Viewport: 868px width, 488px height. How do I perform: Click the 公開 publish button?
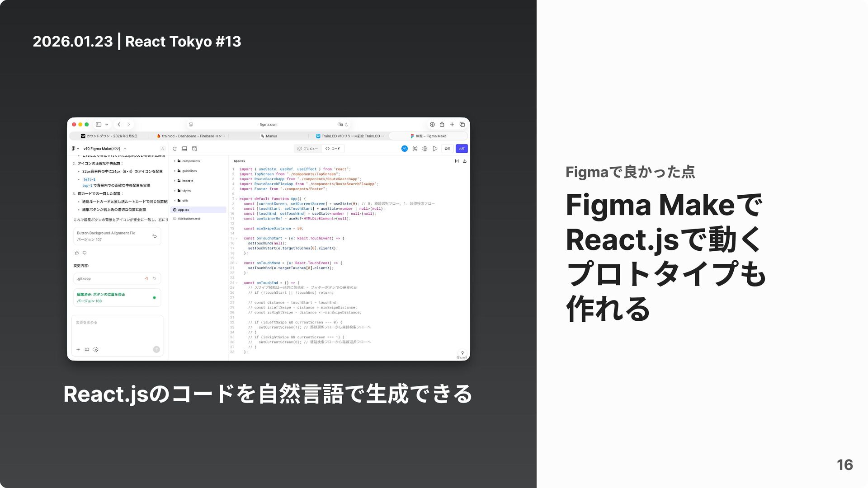[447, 149]
